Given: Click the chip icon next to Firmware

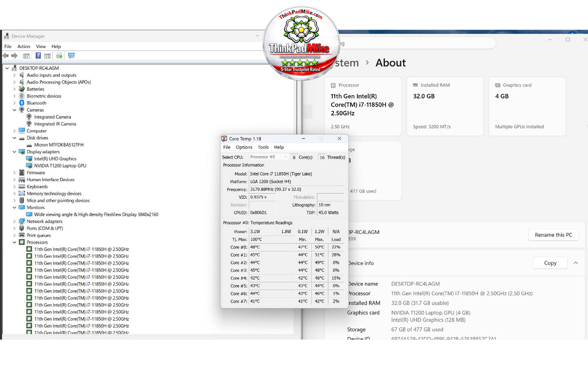Looking at the screenshot, I should coord(22,173).
